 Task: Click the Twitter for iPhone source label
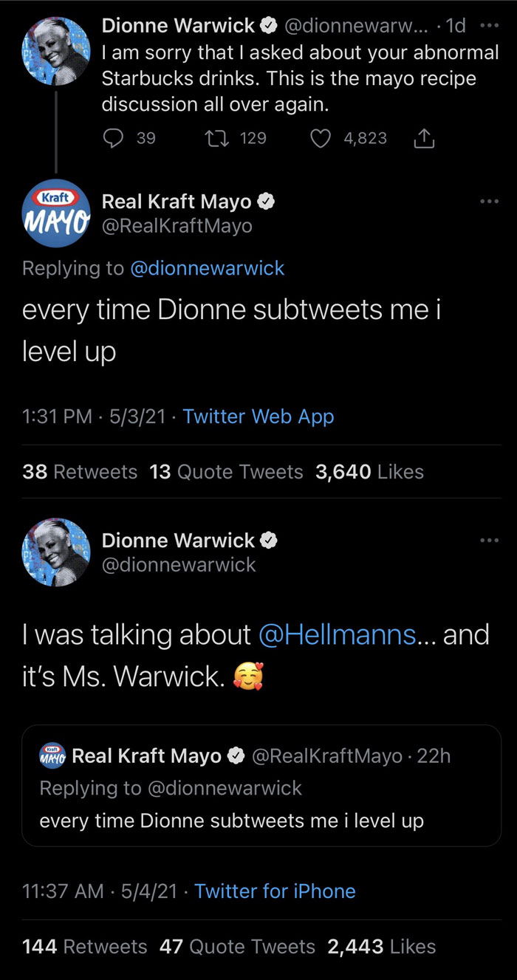click(275, 891)
